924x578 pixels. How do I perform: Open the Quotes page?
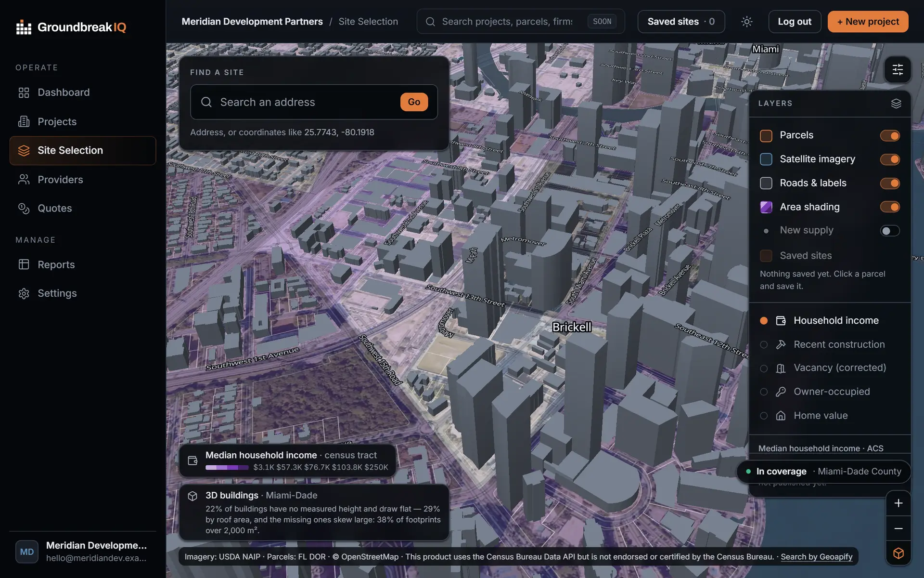83,209
